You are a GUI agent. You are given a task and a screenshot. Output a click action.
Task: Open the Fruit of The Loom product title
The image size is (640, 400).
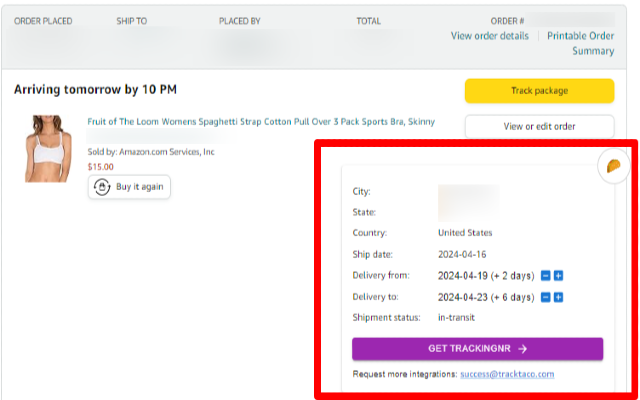(x=261, y=122)
